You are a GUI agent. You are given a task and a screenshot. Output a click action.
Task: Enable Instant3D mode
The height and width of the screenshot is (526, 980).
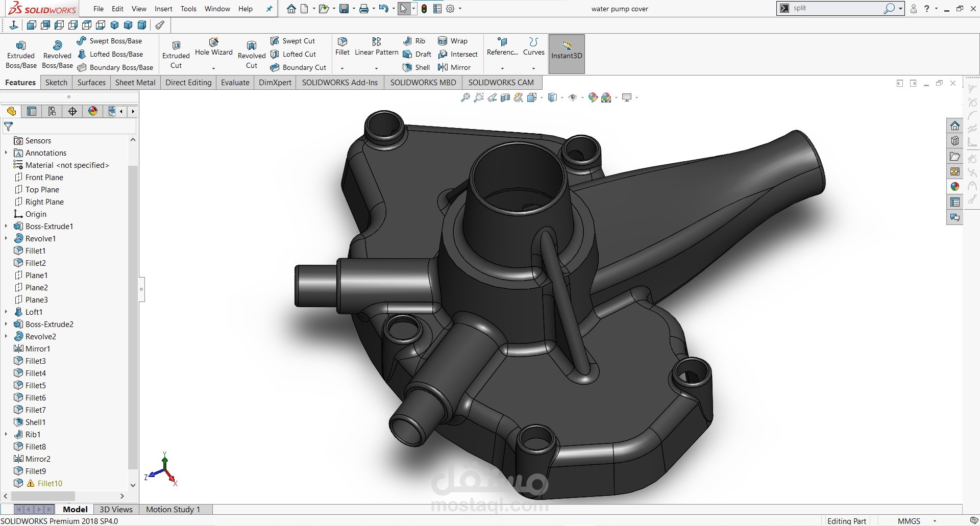click(566, 54)
